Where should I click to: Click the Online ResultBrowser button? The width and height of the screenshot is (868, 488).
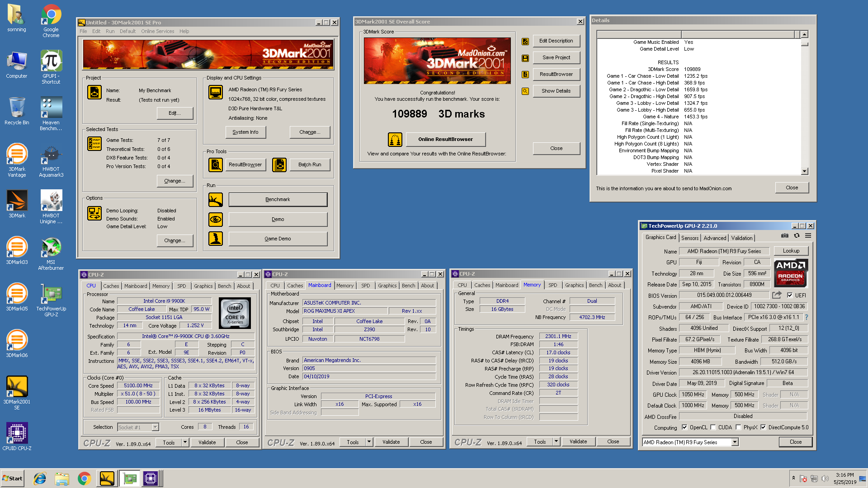(x=445, y=139)
